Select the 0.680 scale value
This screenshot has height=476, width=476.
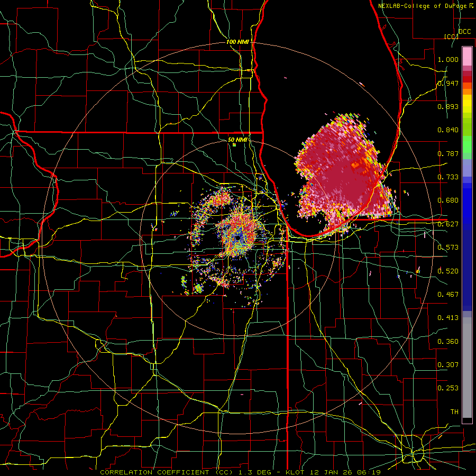pyautogui.click(x=448, y=200)
